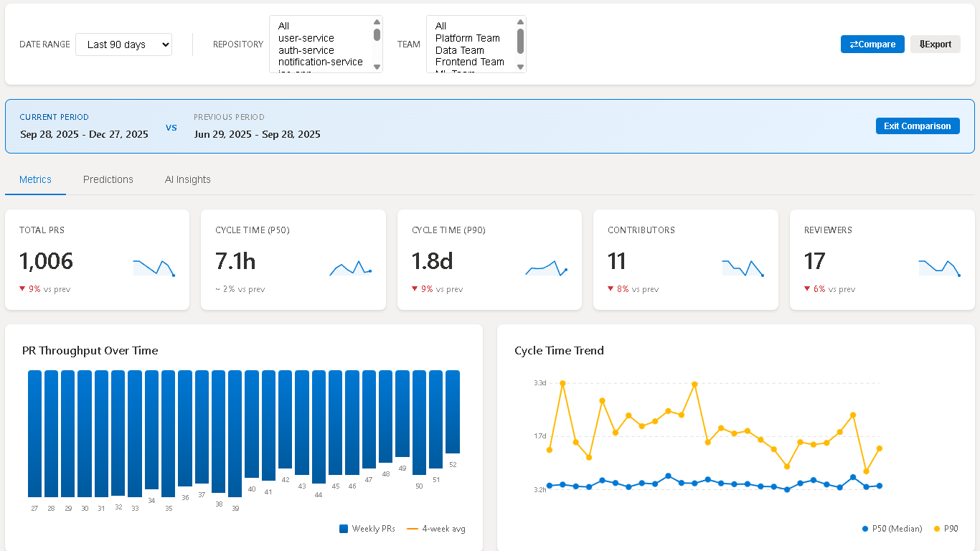Click the Cycle Time (P50) sparkline
The image size is (980, 551).
(350, 268)
